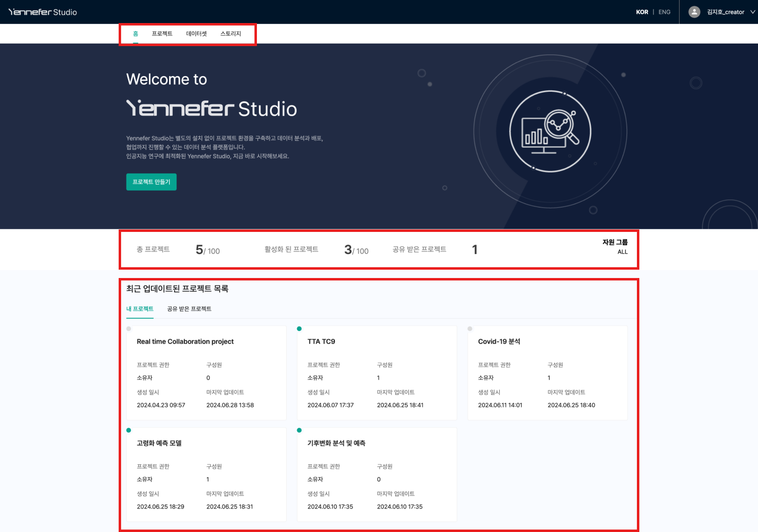Click the user avatar icon
This screenshot has width=758, height=532.
pos(694,12)
